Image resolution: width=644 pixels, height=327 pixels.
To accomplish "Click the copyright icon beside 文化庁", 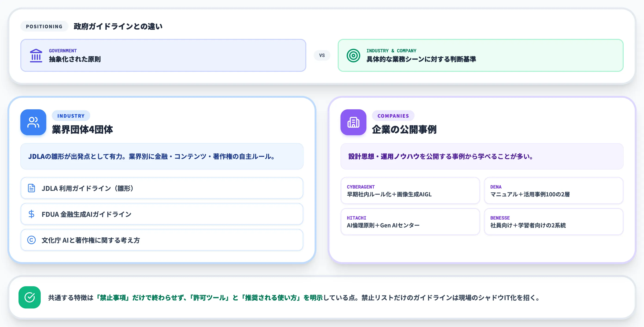I will tap(31, 240).
